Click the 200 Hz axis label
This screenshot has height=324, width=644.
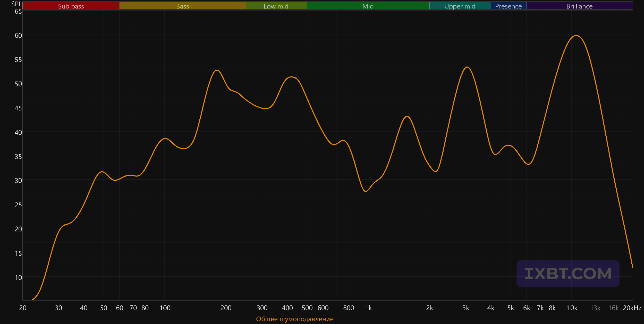pos(226,308)
